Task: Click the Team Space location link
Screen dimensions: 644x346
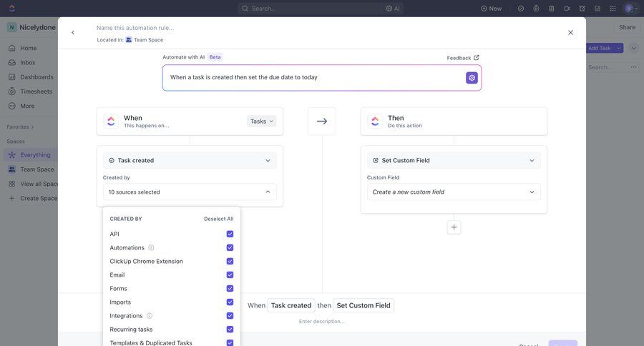Action: click(144, 40)
